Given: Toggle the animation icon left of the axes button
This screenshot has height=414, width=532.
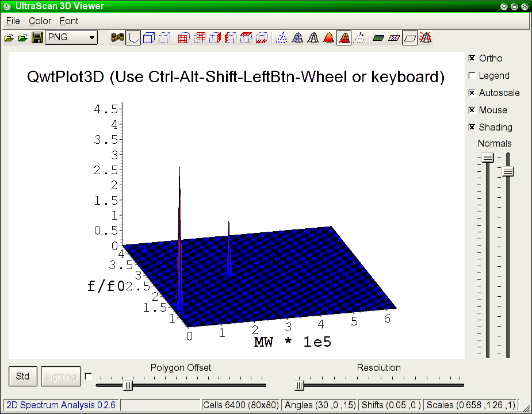Looking at the screenshot, I should point(117,38).
